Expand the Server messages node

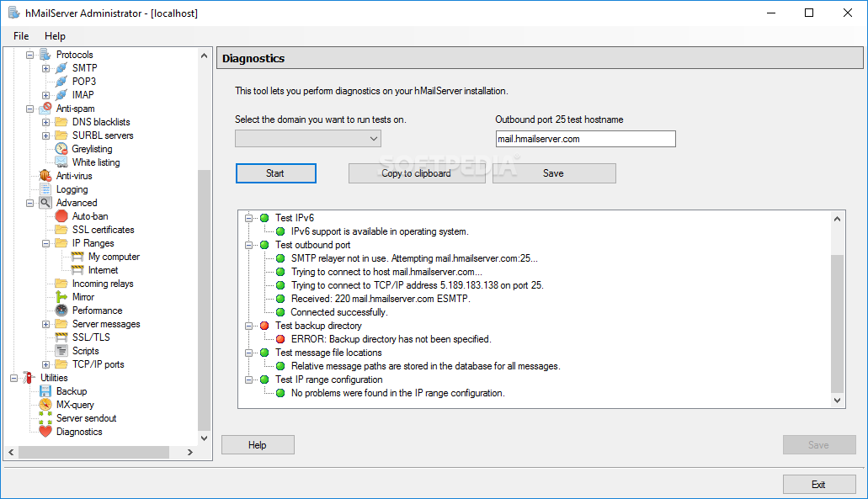point(46,324)
